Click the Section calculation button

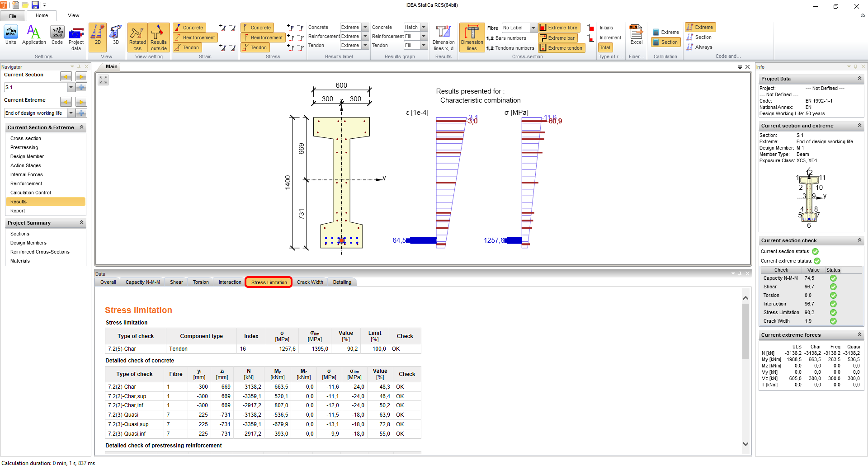coord(665,42)
